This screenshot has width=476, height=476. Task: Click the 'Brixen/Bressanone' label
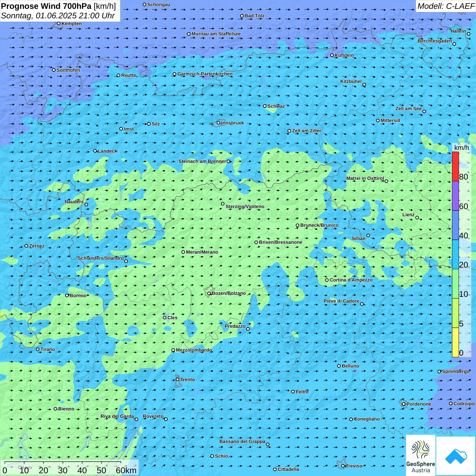click(280, 242)
